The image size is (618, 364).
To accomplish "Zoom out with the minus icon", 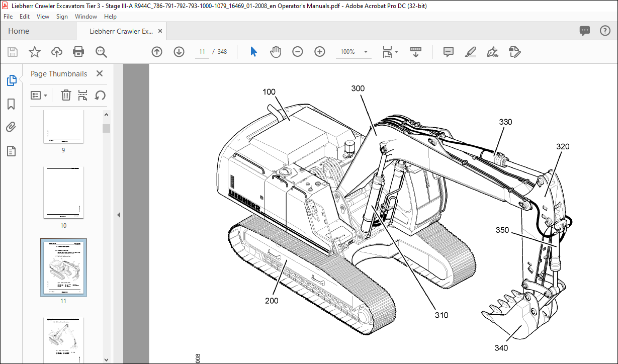I will coord(298,52).
